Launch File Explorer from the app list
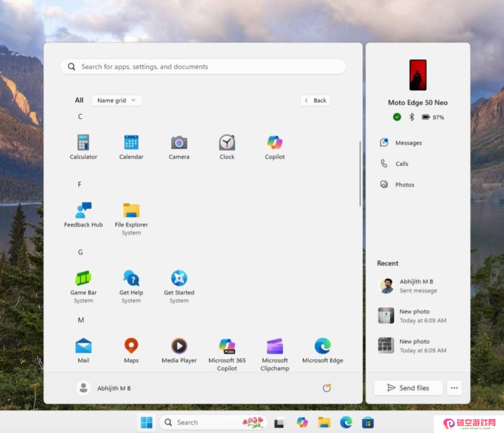 [131, 219]
